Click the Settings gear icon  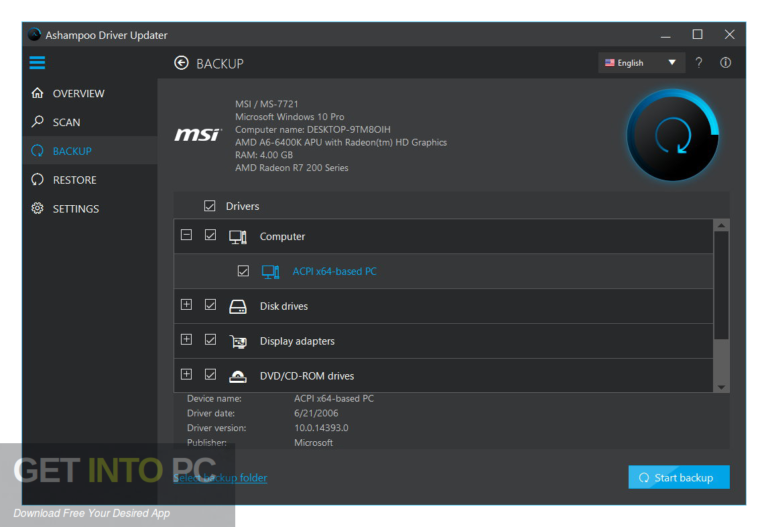[x=37, y=208]
